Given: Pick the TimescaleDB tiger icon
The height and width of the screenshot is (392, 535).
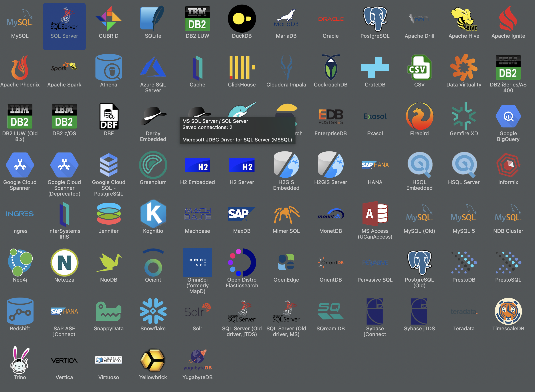Looking at the screenshot, I should point(508,311).
